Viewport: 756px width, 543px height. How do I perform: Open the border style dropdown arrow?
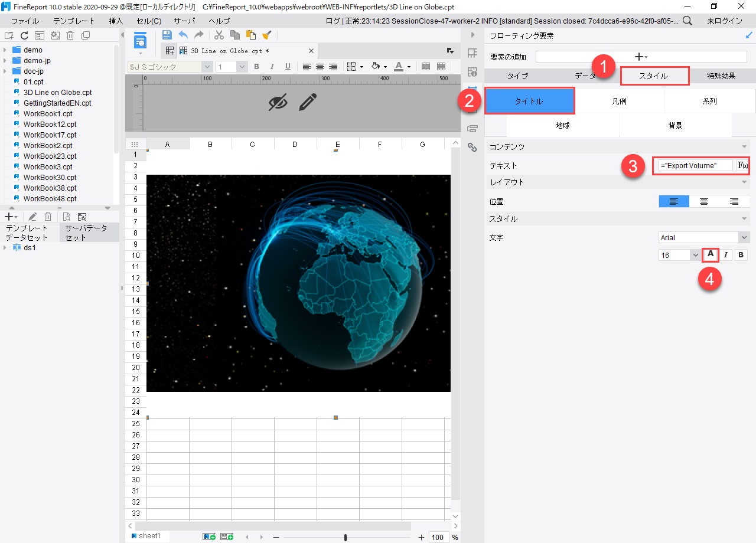pyautogui.click(x=361, y=67)
